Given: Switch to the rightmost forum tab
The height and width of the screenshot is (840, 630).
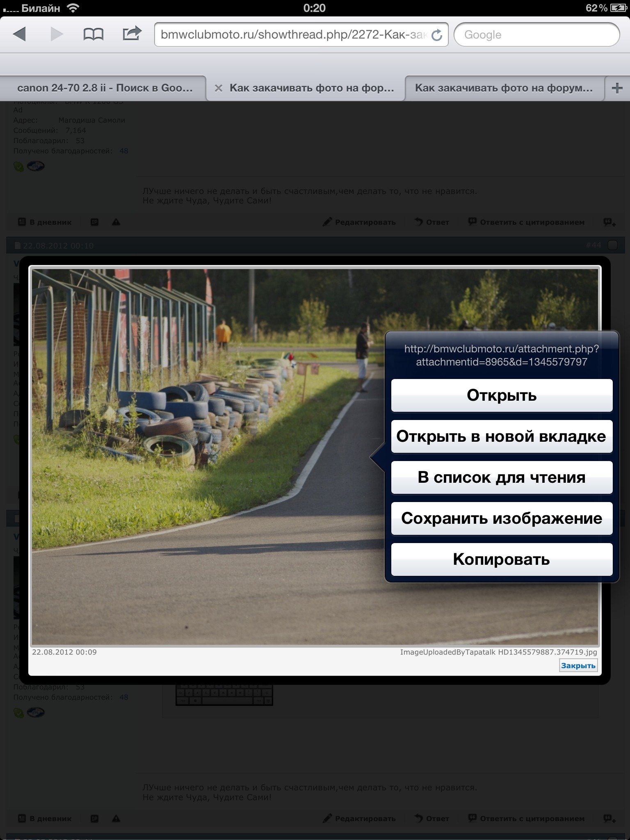Looking at the screenshot, I should click(504, 88).
